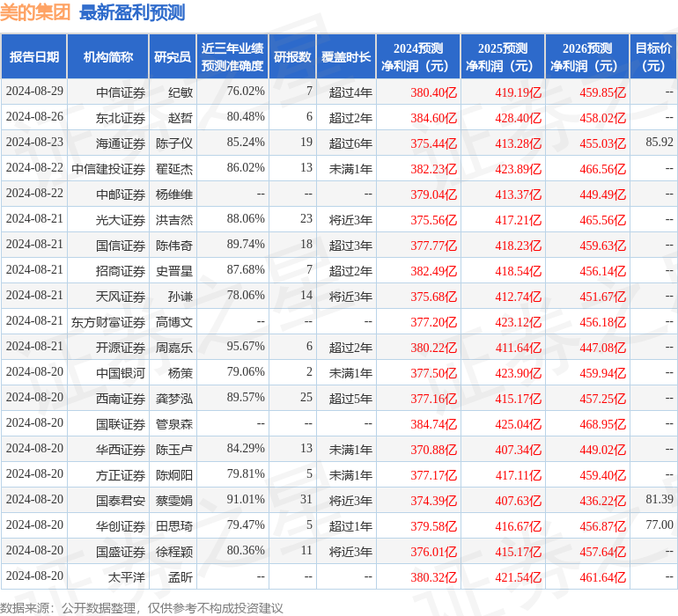The height and width of the screenshot is (616, 678).
Task: Click researcher name 纪敏
Action: pyautogui.click(x=181, y=92)
